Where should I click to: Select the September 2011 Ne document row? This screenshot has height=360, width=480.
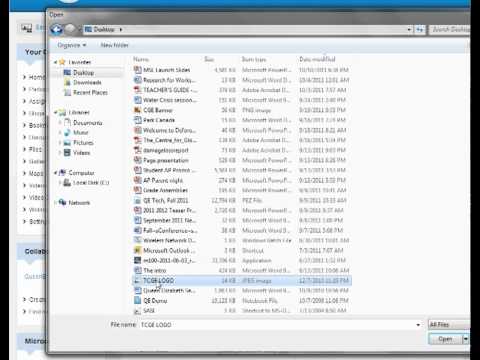point(241,220)
